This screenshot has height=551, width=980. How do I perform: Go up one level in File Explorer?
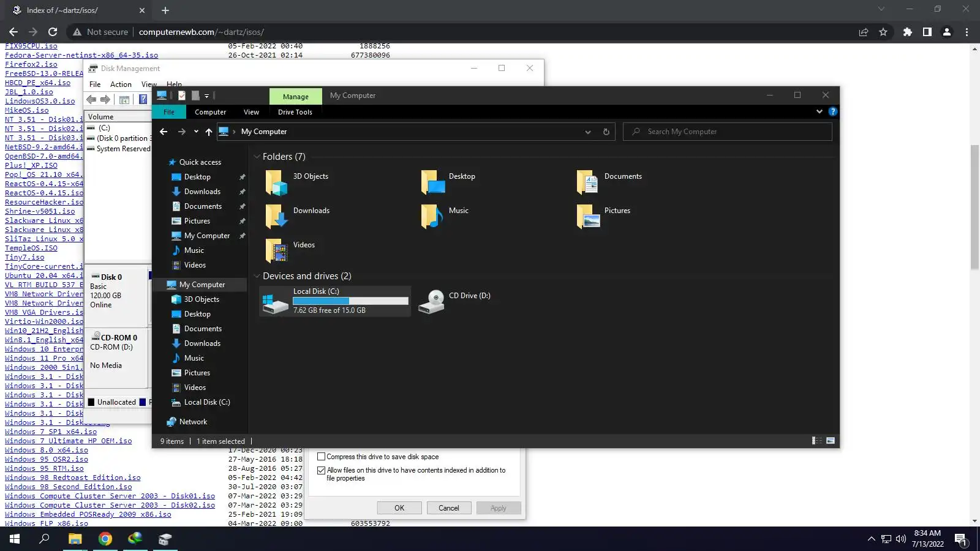point(209,132)
